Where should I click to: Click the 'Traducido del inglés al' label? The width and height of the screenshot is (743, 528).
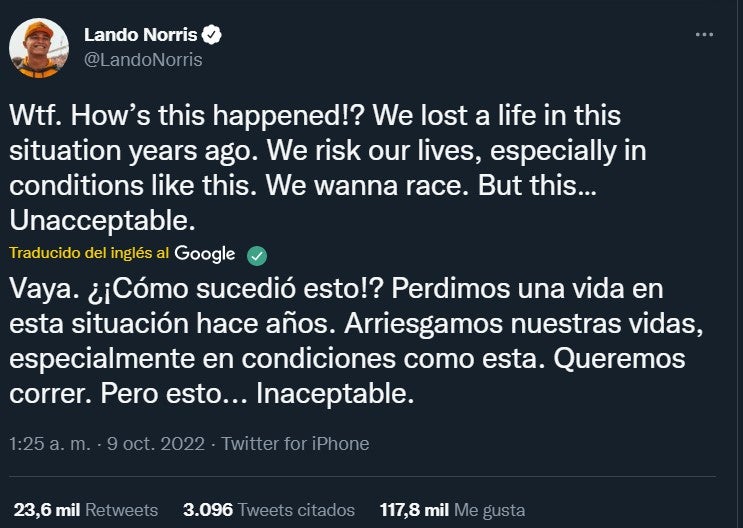pyautogui.click(x=90, y=254)
